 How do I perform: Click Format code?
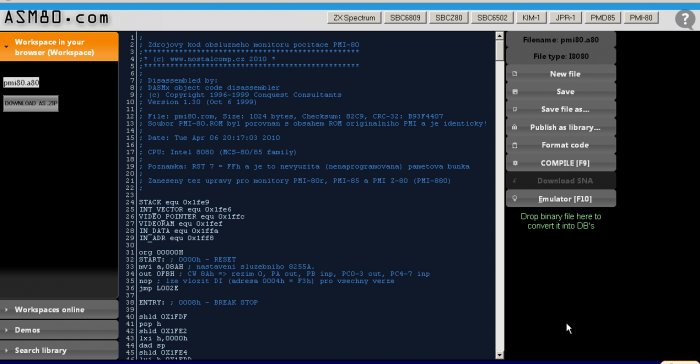tap(561, 145)
